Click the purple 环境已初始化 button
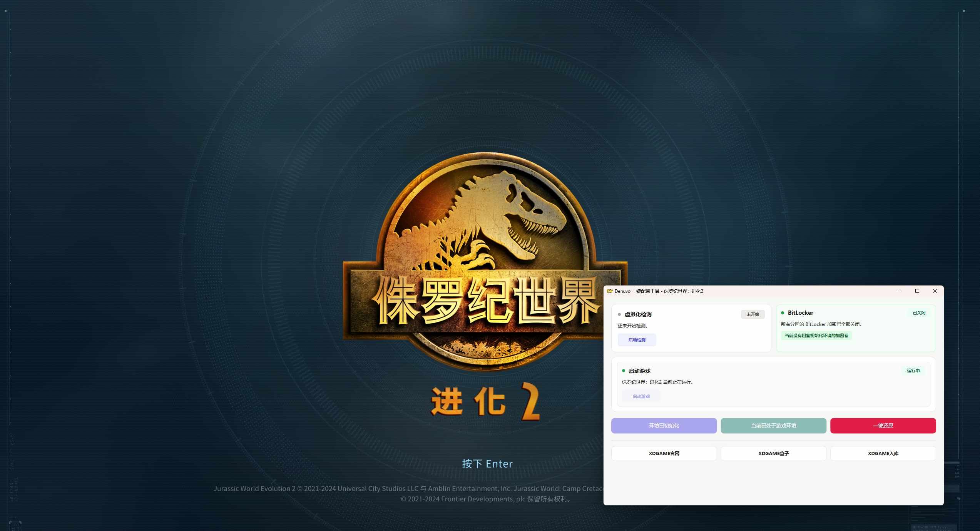This screenshot has width=980, height=531. pos(664,426)
